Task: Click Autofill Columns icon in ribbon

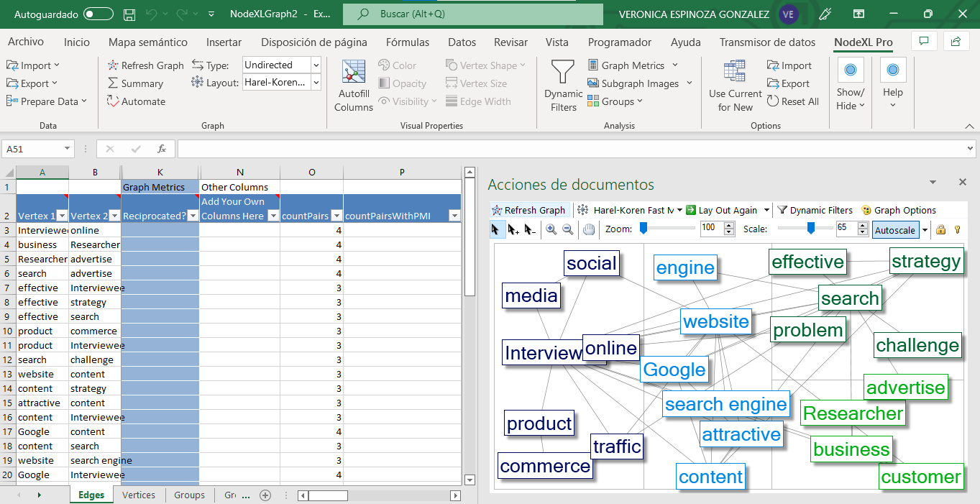Action: point(353,86)
